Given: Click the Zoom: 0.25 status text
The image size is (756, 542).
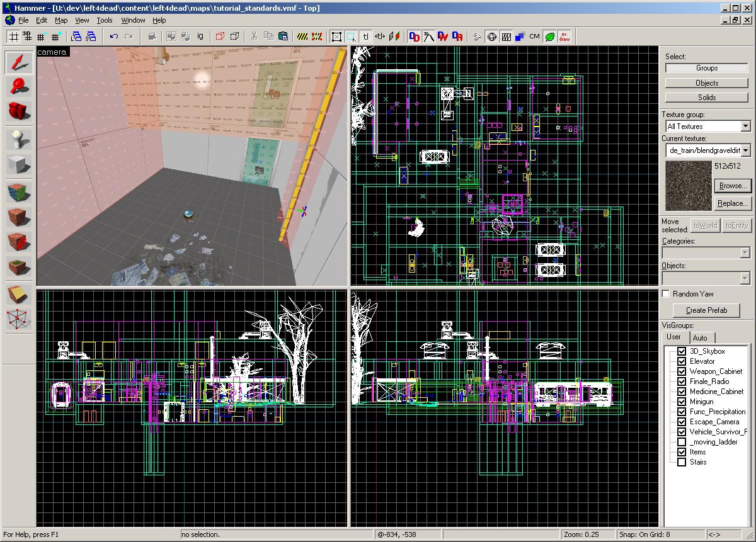Looking at the screenshot, I should click(581, 534).
